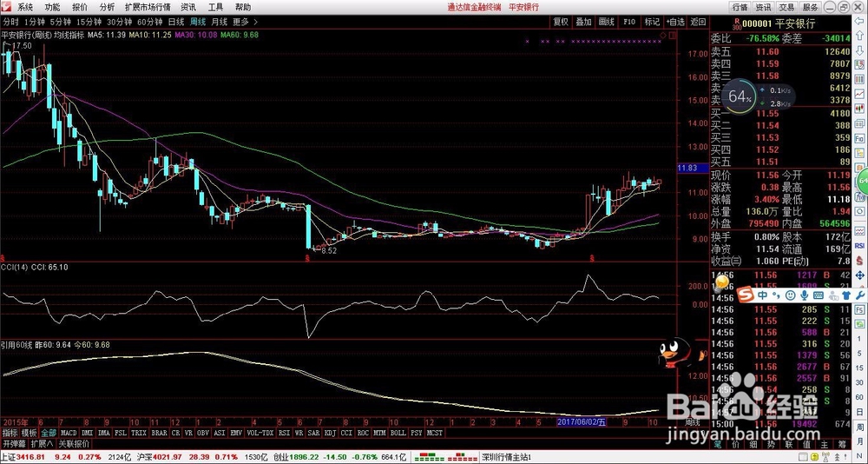Select the MACD indicator tab

click(69, 433)
